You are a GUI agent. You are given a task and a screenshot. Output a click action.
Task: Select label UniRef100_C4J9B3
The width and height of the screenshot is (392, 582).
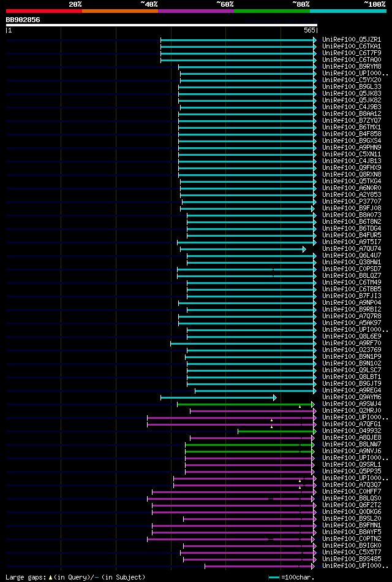pos(352,107)
